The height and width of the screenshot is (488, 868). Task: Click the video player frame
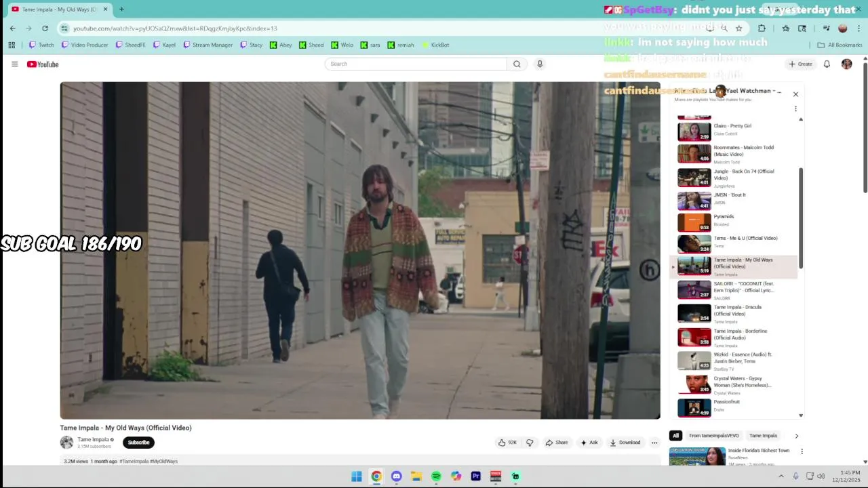click(360, 251)
